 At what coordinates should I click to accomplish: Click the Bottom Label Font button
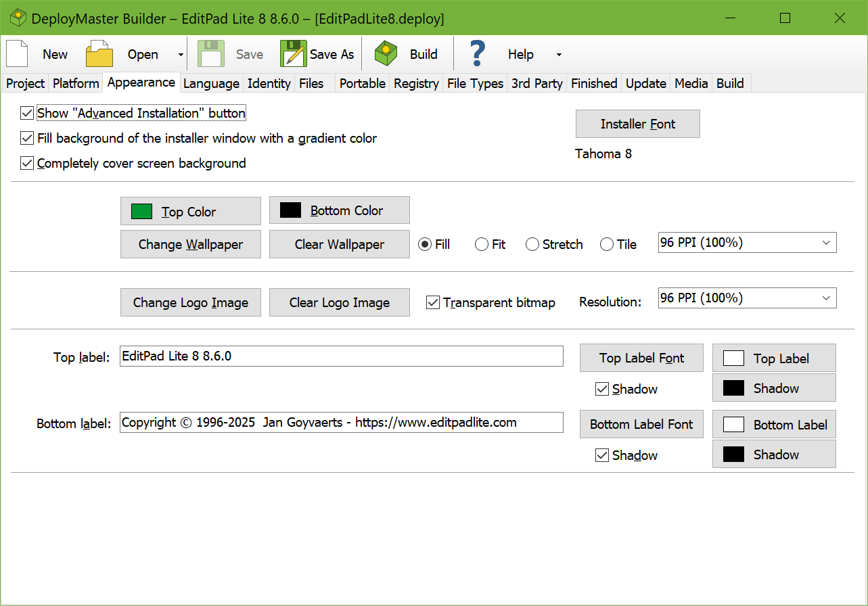tap(641, 424)
